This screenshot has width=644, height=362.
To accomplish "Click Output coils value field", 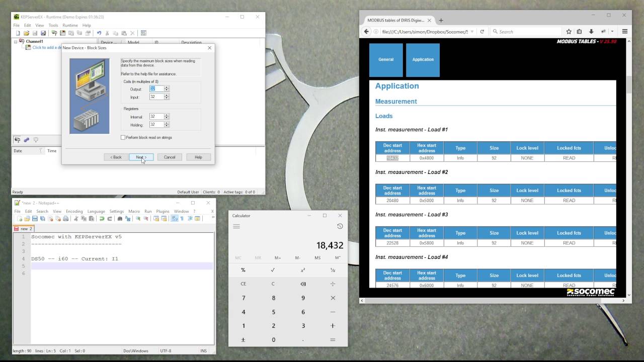I will pos(156,88).
